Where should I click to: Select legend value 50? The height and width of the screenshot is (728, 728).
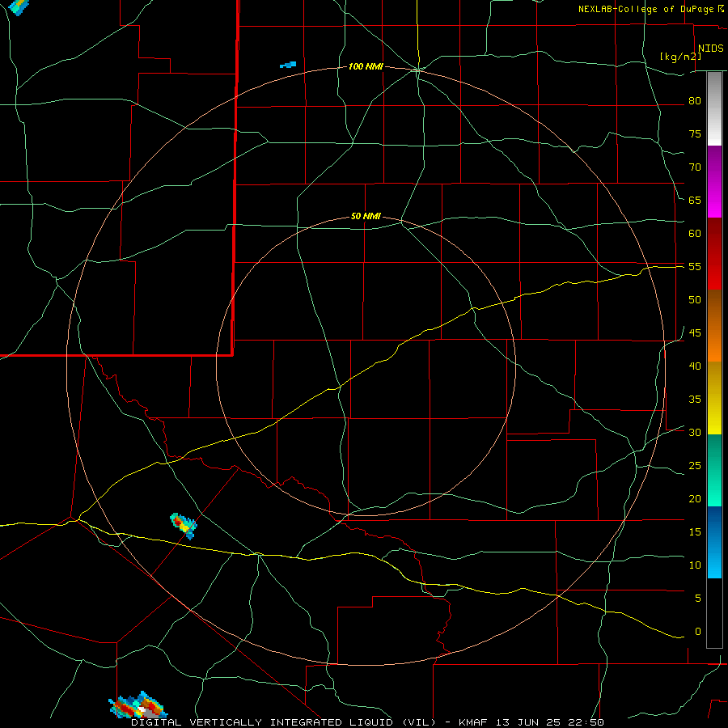click(x=695, y=300)
